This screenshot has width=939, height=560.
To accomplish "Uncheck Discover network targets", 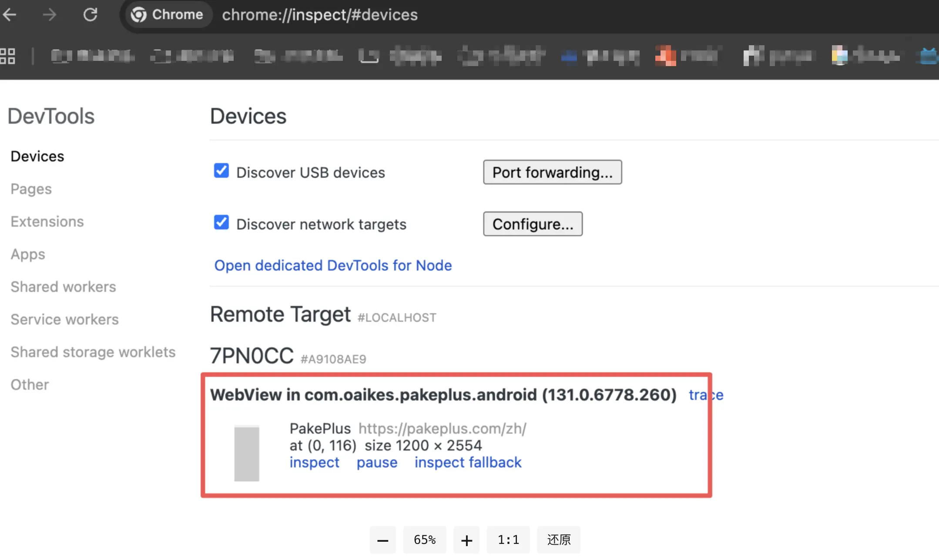I will (221, 222).
